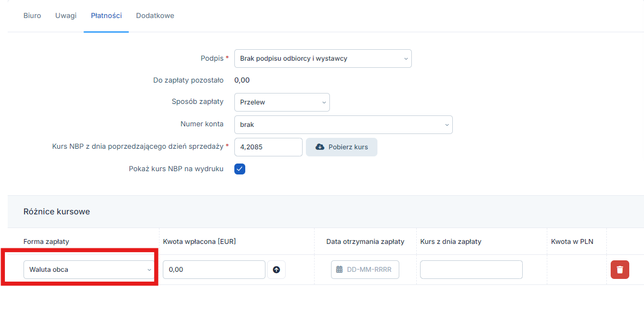
Task: Toggle Pokaż kurs NBP na wydruku checkbox
Action: point(240,169)
